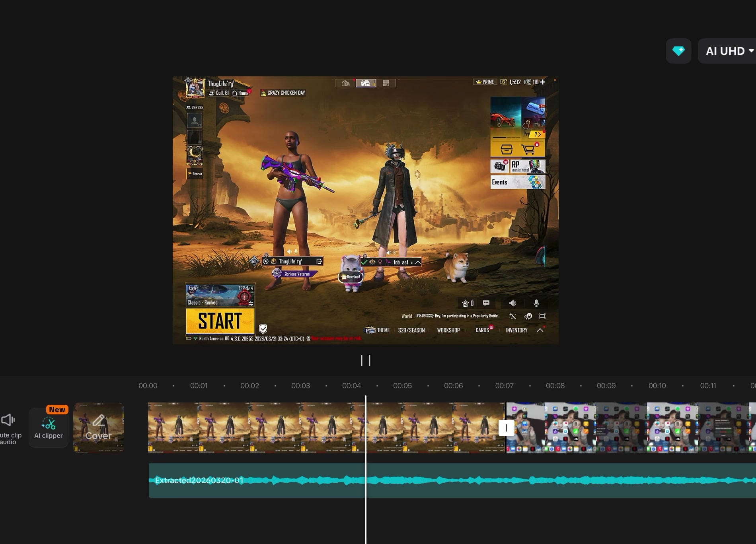The width and height of the screenshot is (756, 544).
Task: Toggle the in-game microphone icon
Action: [536, 303]
